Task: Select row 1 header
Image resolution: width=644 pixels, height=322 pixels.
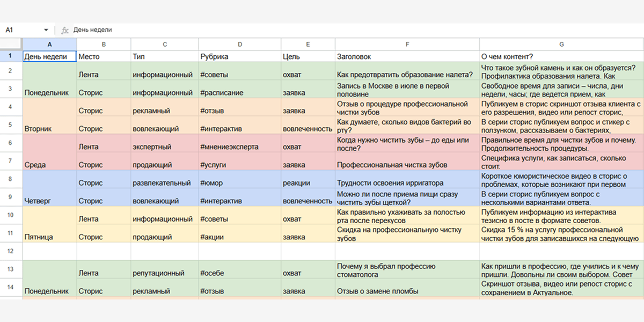Action: click(x=11, y=56)
